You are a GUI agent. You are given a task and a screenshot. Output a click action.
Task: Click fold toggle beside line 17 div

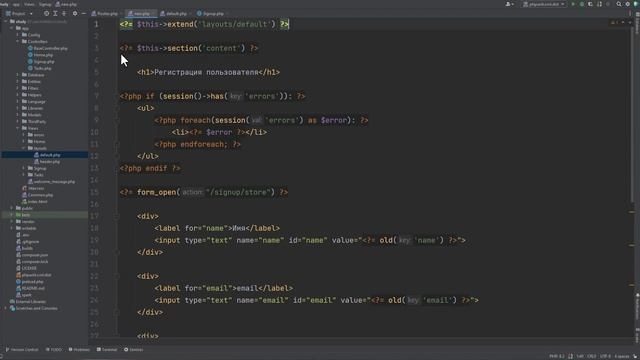pos(116,216)
